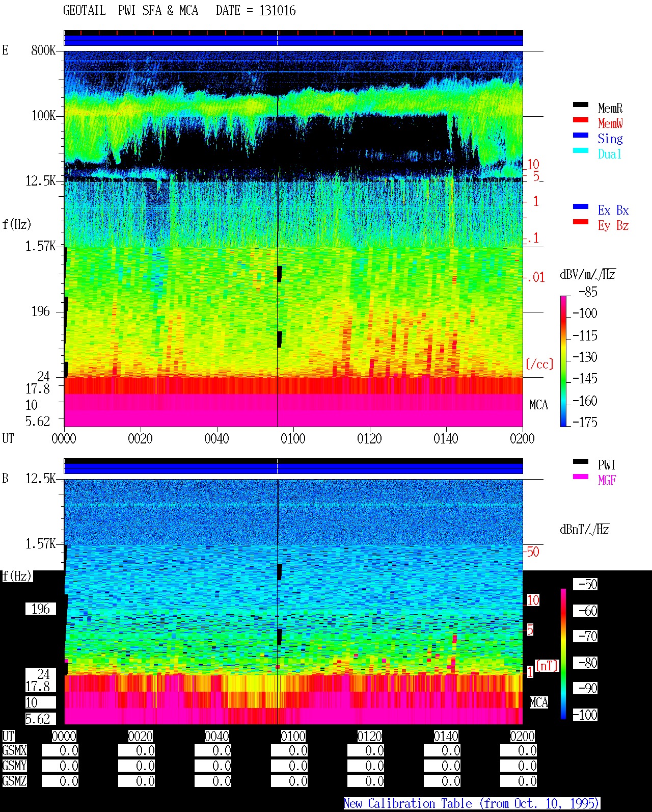Click the cyan Dual legend swatch
Viewport: 652px width, 812px height.
(x=581, y=150)
